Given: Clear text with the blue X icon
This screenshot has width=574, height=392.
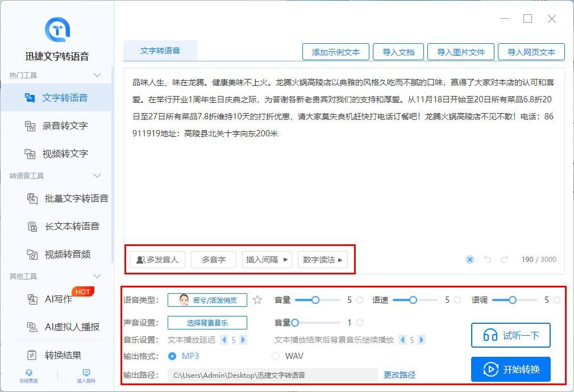Looking at the screenshot, I should pos(470,260).
